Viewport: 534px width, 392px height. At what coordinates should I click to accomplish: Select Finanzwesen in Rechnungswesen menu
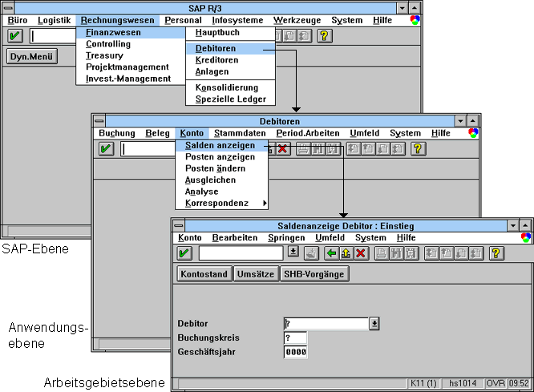click(131, 32)
